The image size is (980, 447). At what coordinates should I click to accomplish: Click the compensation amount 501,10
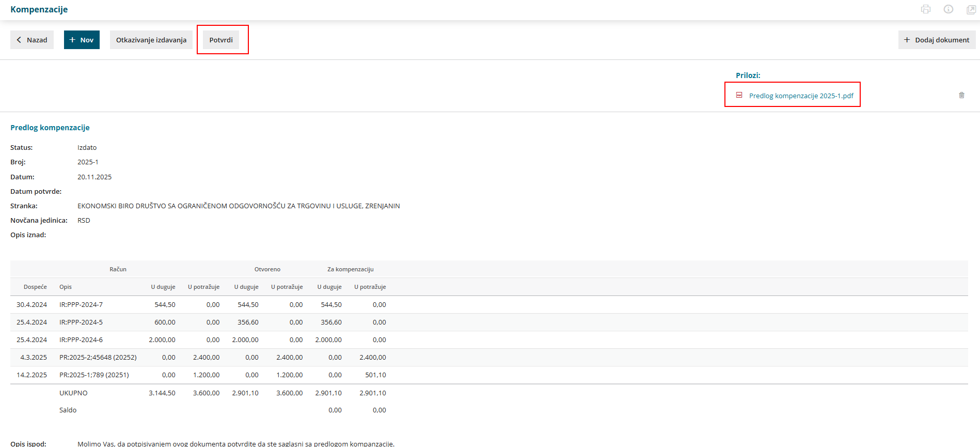(x=375, y=375)
